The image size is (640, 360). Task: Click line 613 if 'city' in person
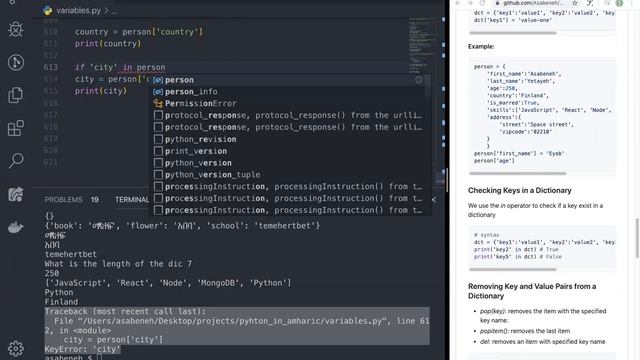click(x=120, y=67)
